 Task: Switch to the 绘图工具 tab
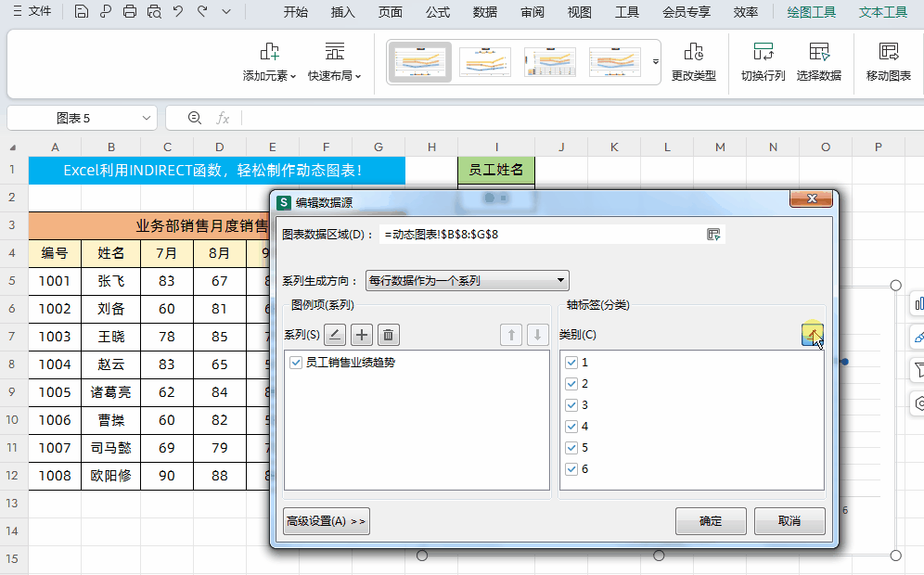812,12
